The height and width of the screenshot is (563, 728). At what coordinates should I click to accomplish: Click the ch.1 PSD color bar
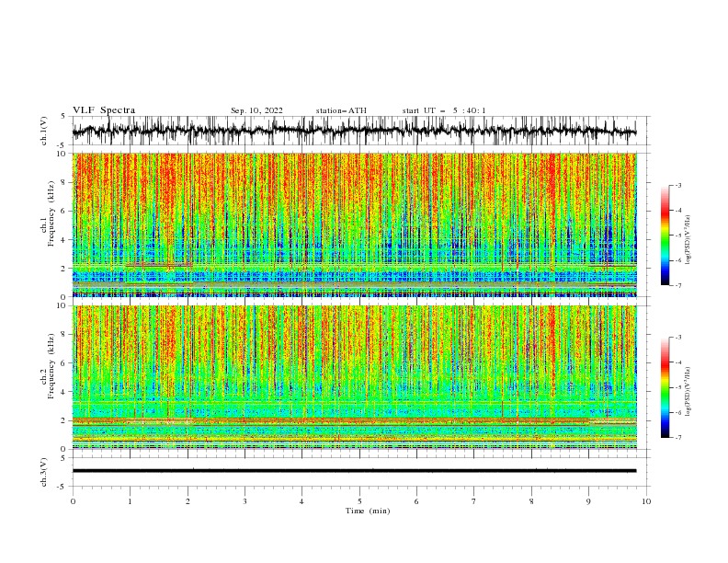click(x=665, y=236)
